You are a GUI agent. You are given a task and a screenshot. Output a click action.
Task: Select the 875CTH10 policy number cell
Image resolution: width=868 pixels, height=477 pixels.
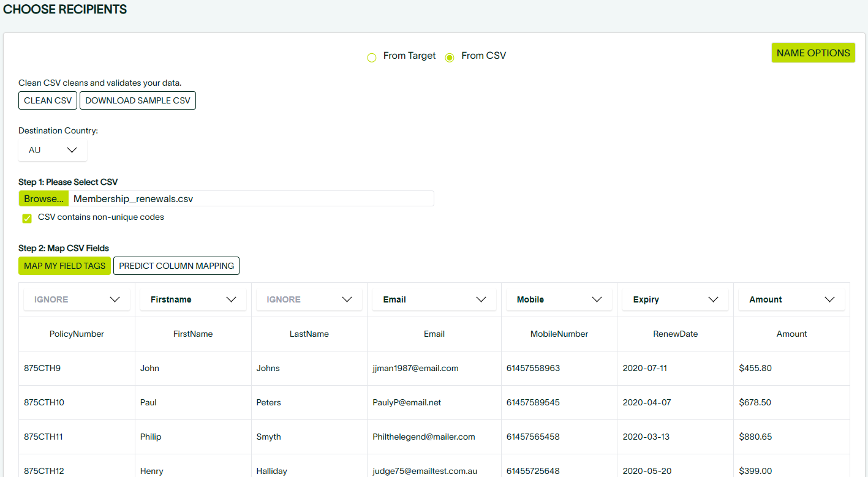point(44,402)
